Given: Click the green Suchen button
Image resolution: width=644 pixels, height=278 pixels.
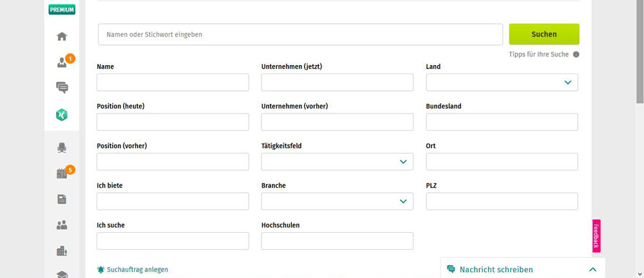Looking at the screenshot, I should [x=544, y=34].
